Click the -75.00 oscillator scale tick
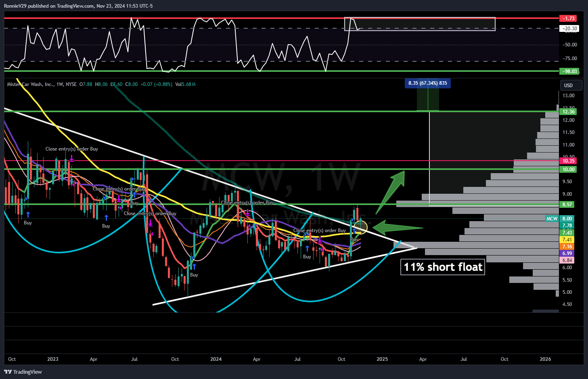 click(570, 59)
